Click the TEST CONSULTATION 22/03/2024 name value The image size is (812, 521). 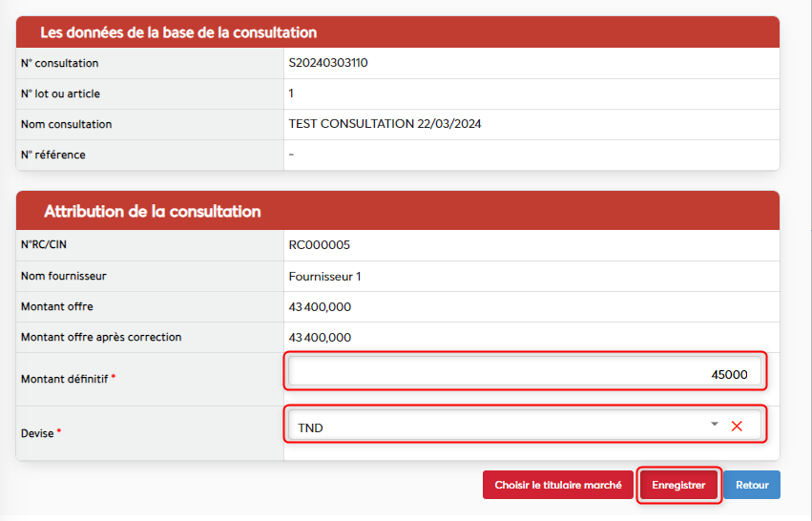[x=392, y=124]
